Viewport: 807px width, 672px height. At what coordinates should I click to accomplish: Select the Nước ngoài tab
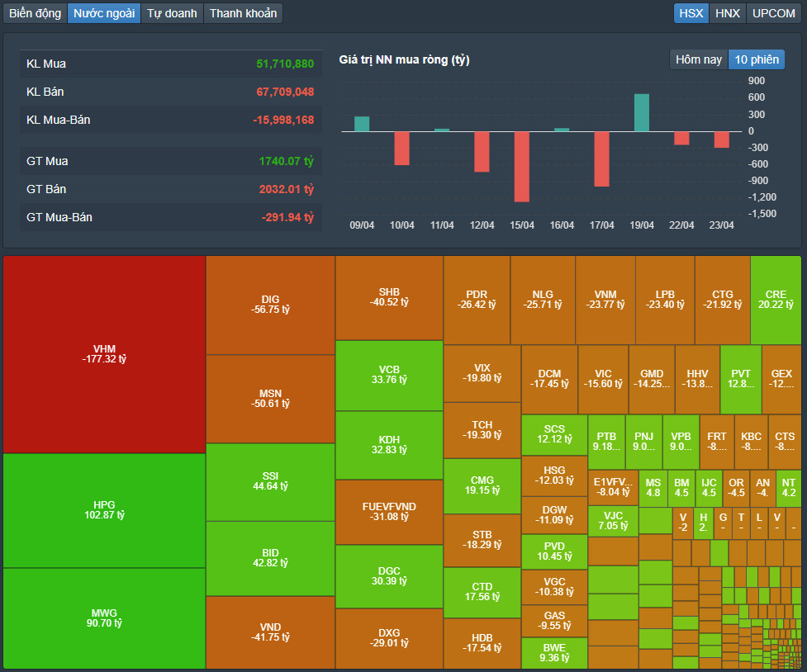coord(104,13)
